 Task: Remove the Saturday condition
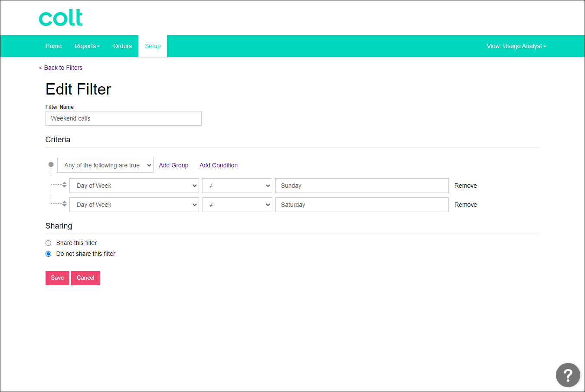466,205
